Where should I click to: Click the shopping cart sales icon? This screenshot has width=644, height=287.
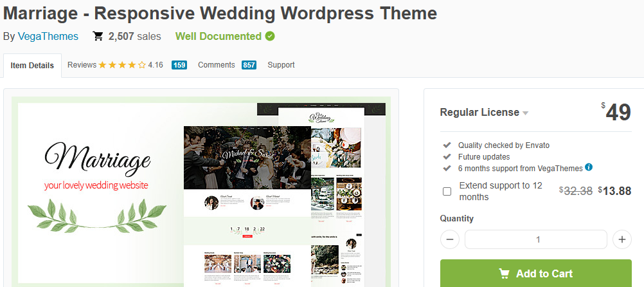coord(98,36)
